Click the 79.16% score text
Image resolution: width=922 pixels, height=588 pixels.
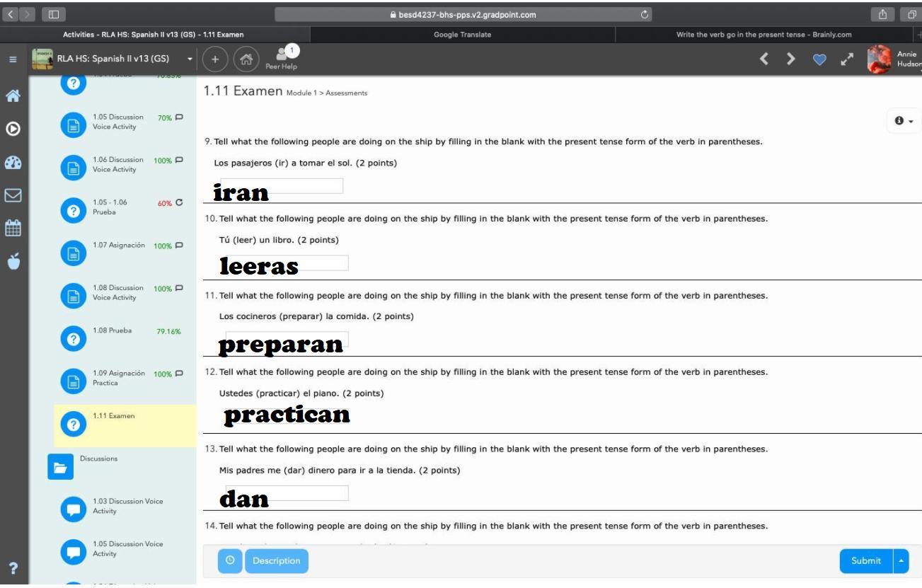pyautogui.click(x=168, y=331)
